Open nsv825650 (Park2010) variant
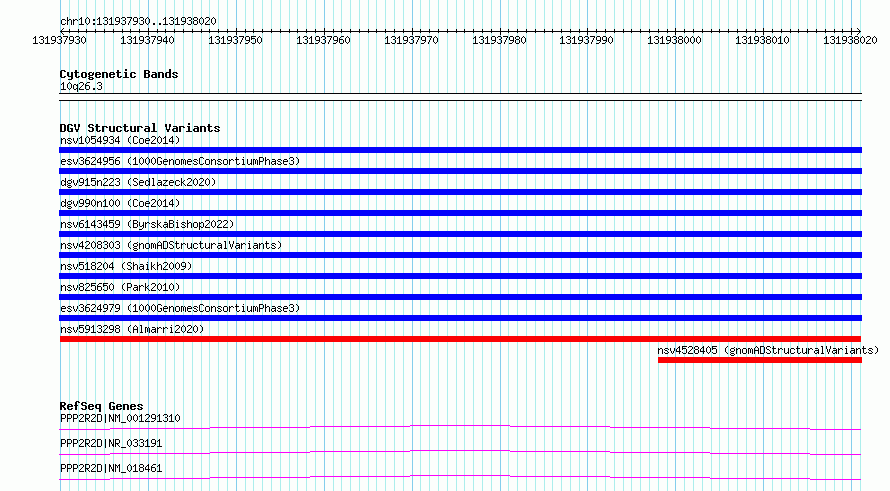 pyautogui.click(x=120, y=287)
